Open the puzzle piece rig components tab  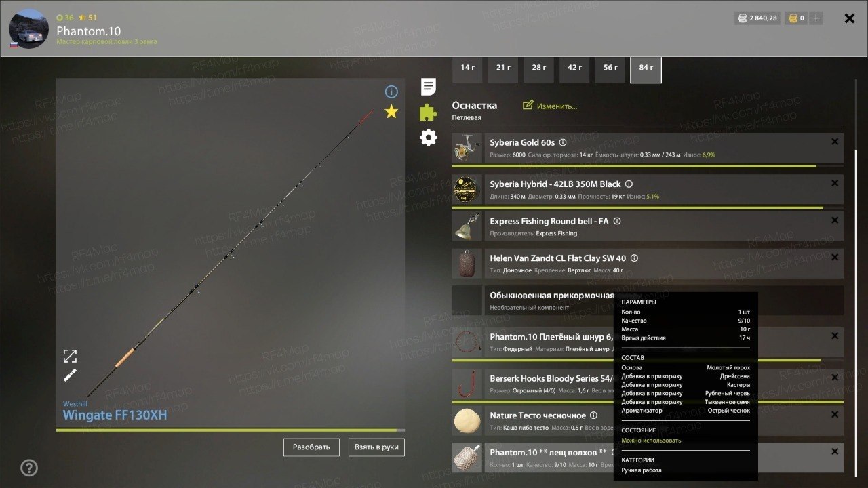tap(428, 113)
